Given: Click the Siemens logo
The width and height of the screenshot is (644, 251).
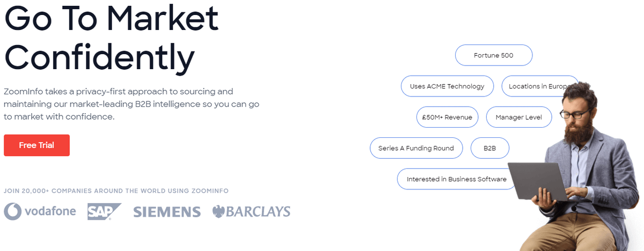Looking at the screenshot, I should (167, 212).
